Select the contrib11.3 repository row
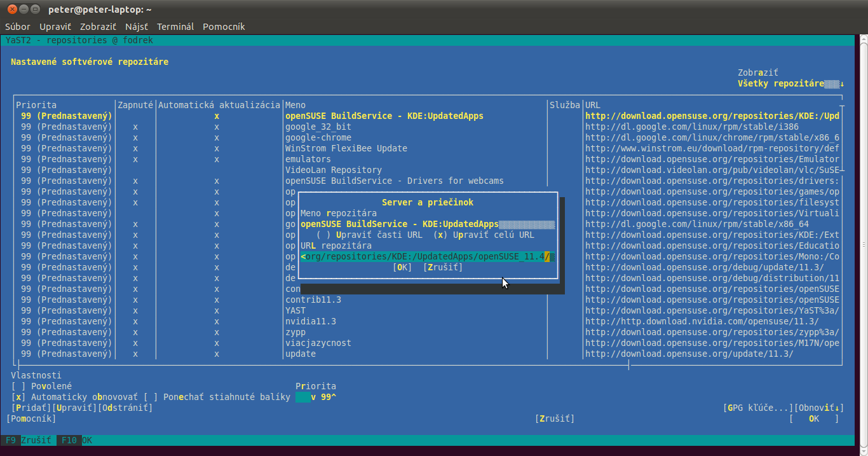This screenshot has width=868, height=456. pos(428,300)
